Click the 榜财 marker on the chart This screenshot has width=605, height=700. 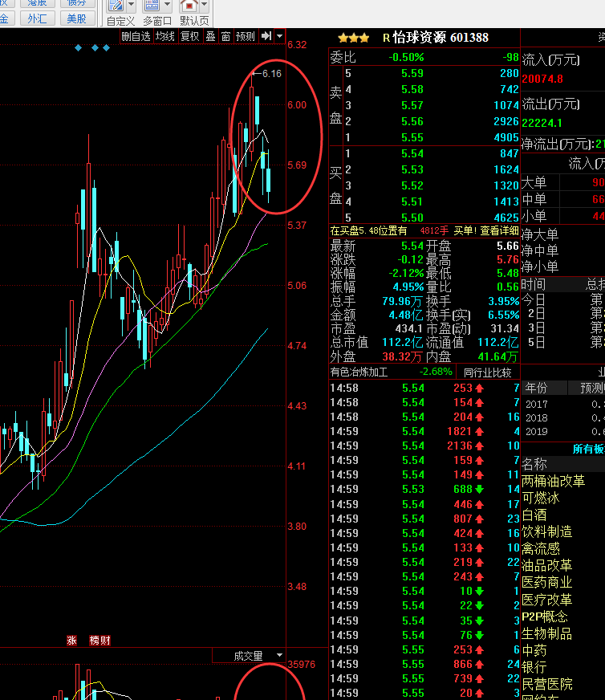click(x=100, y=641)
